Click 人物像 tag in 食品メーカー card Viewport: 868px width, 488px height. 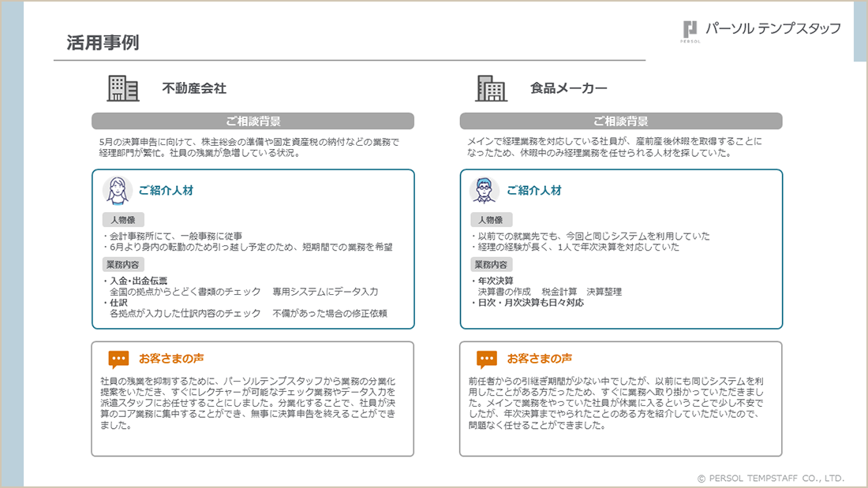(491, 220)
